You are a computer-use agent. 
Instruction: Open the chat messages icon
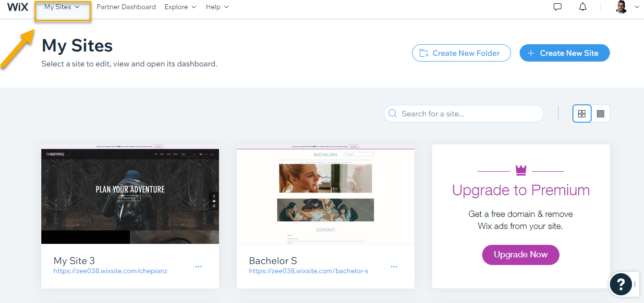pyautogui.click(x=558, y=7)
